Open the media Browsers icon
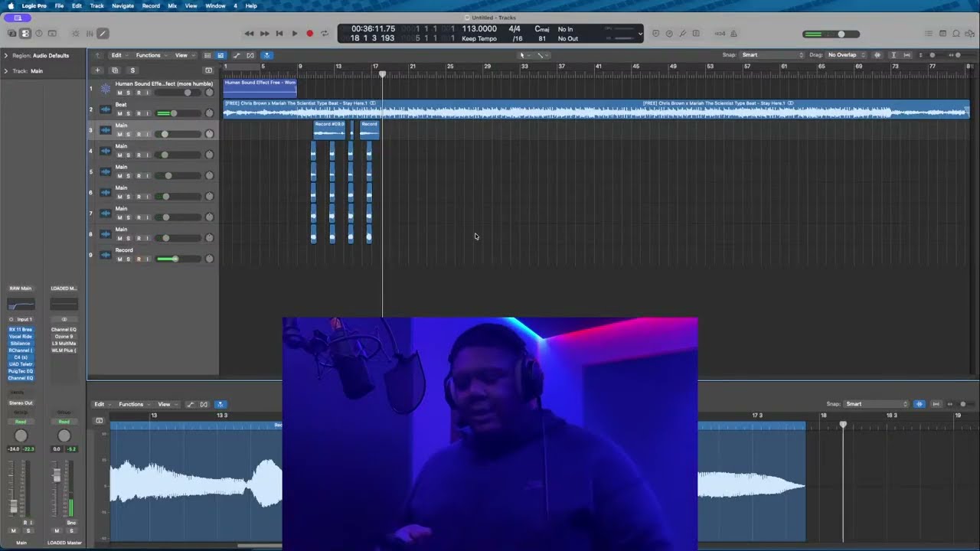Image resolution: width=980 pixels, height=551 pixels. click(969, 34)
